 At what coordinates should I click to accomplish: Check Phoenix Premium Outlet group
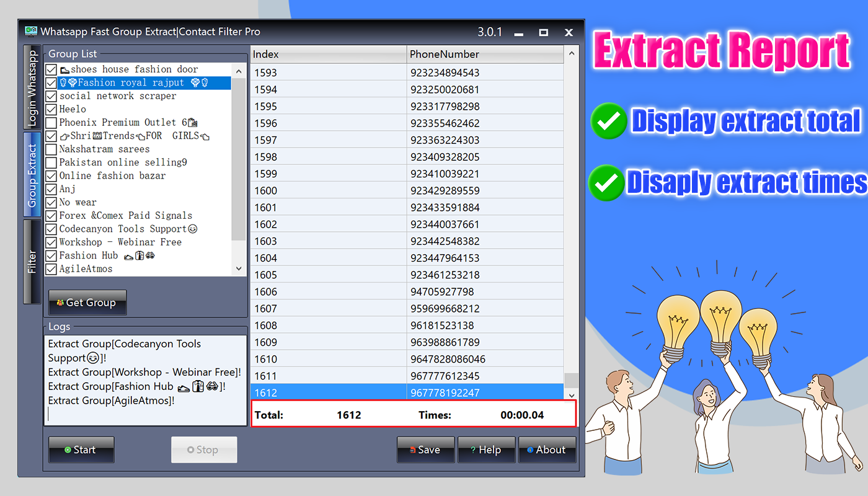coord(51,123)
